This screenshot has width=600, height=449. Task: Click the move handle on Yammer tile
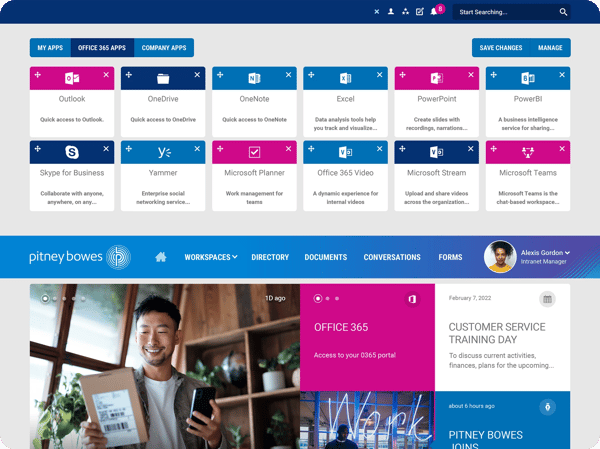[129, 149]
